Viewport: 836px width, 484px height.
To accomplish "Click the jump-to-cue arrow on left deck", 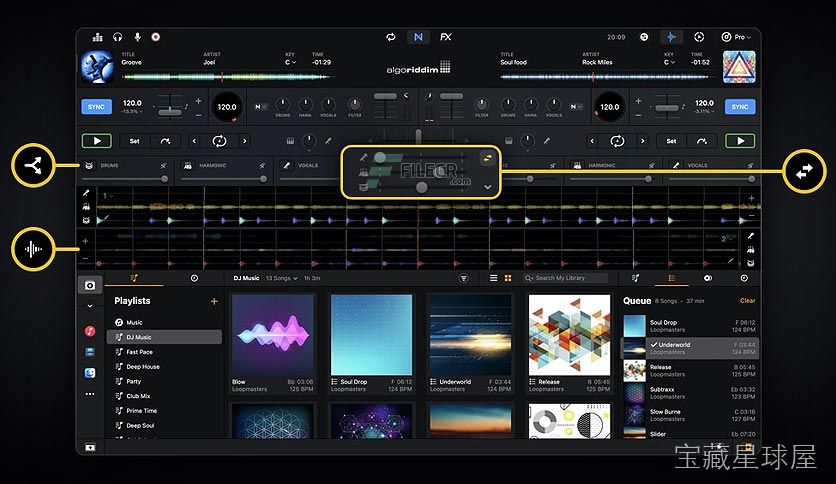I will click(165, 141).
